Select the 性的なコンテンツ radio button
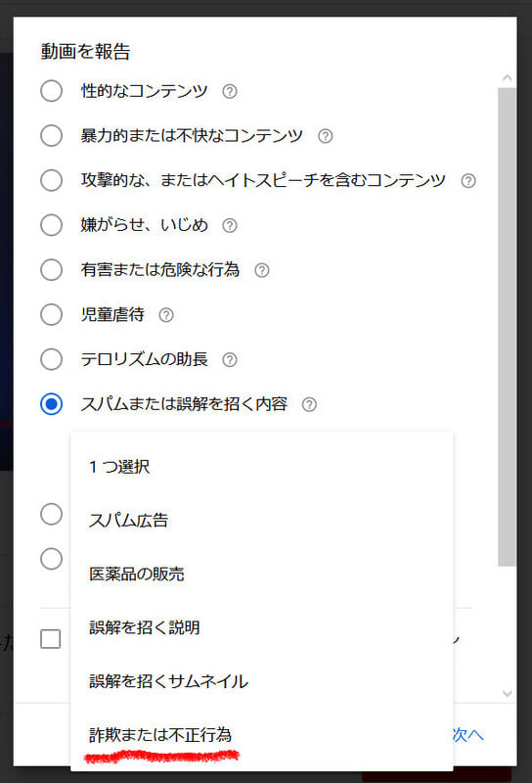The width and height of the screenshot is (532, 783). pyautogui.click(x=52, y=91)
